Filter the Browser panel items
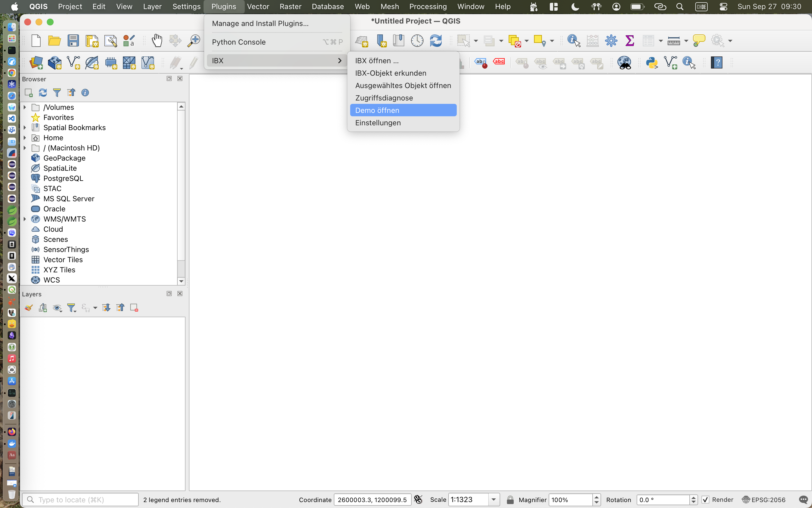The height and width of the screenshot is (508, 812). pyautogui.click(x=57, y=93)
